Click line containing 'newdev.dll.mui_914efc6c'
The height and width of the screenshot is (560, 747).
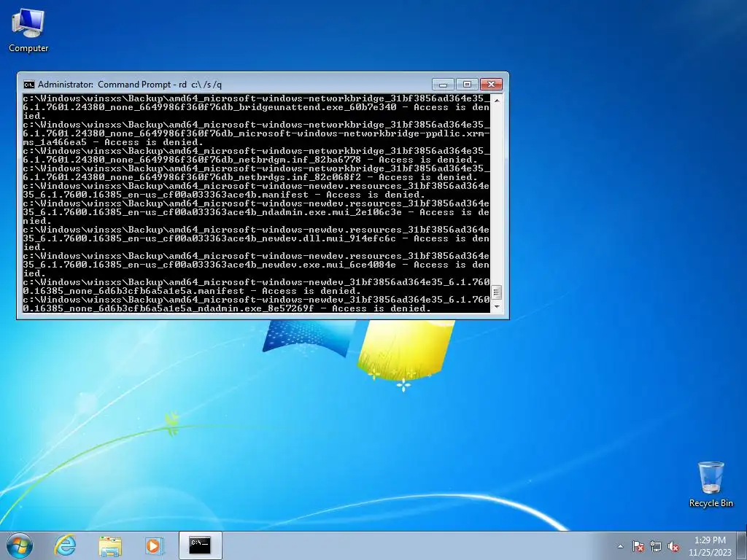[256, 238]
